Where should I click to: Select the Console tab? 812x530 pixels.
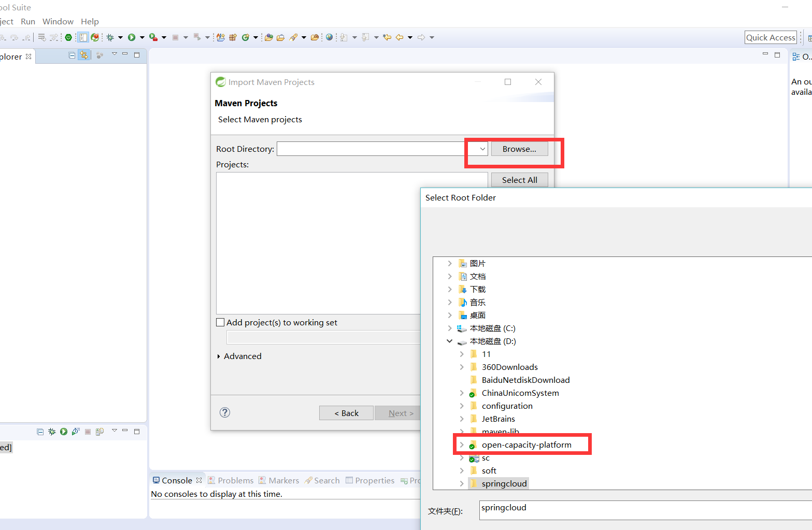tap(177, 480)
